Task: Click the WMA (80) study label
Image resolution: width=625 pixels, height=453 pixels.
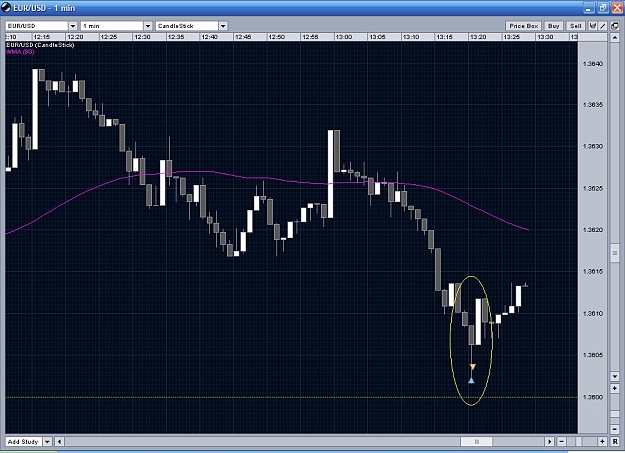Action: point(20,51)
